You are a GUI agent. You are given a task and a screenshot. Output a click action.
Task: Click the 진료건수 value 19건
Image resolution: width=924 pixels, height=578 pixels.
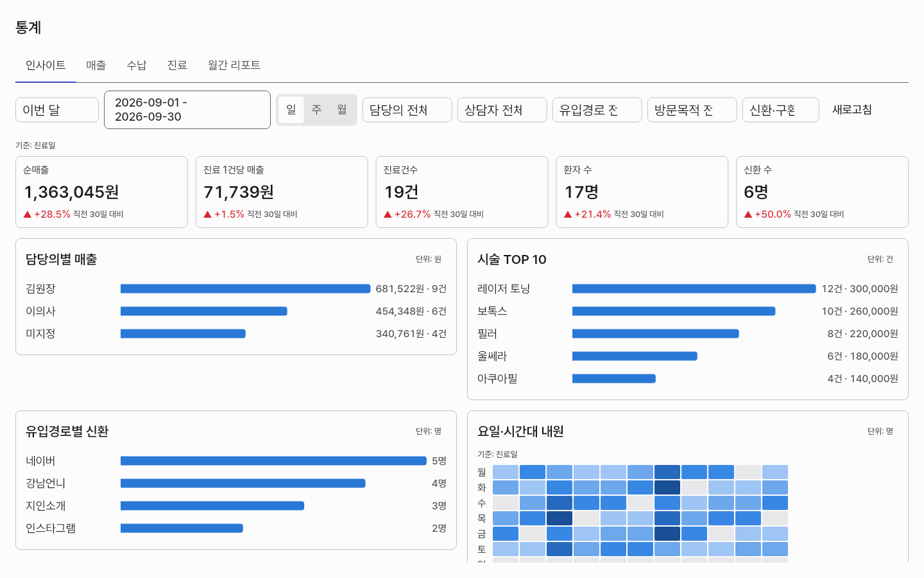[x=402, y=192]
